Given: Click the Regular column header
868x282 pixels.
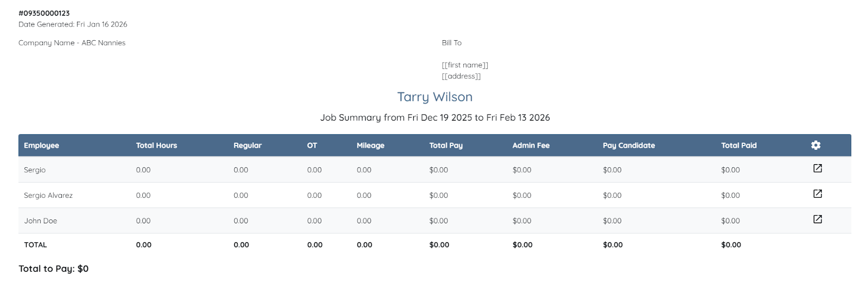Looking at the screenshot, I should pos(247,146).
